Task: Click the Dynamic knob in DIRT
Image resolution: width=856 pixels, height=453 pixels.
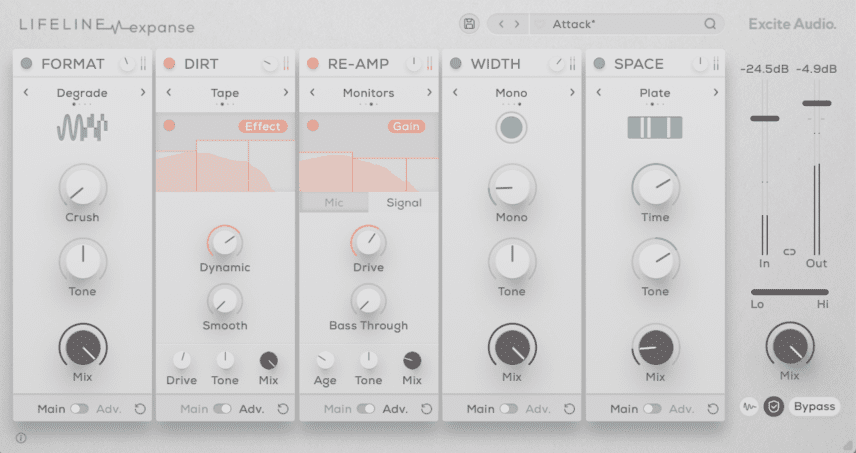Action: point(225,242)
